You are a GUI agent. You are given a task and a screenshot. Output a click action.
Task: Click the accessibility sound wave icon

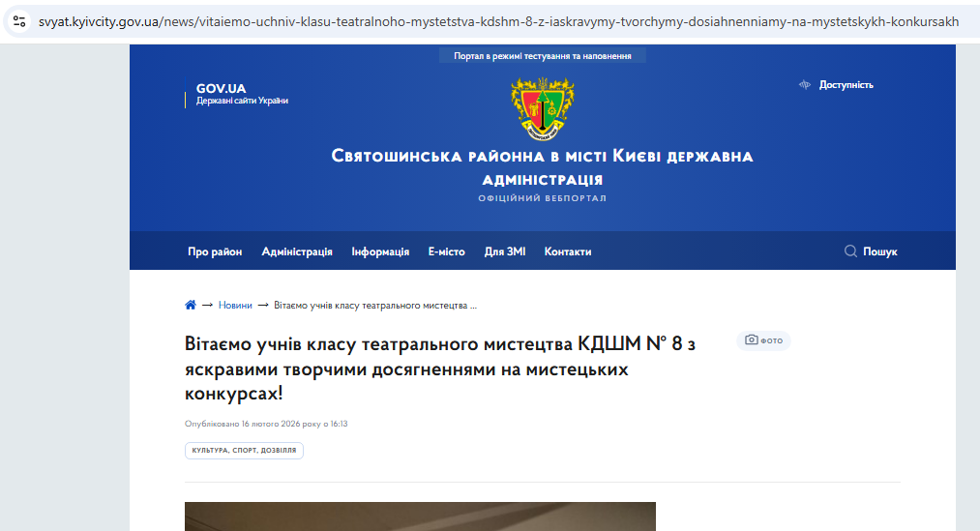click(804, 85)
